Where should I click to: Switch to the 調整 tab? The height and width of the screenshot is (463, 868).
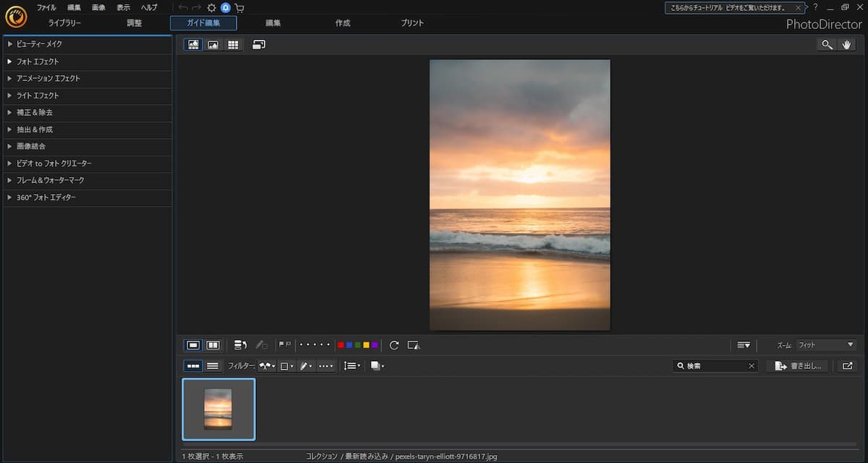[x=135, y=23]
